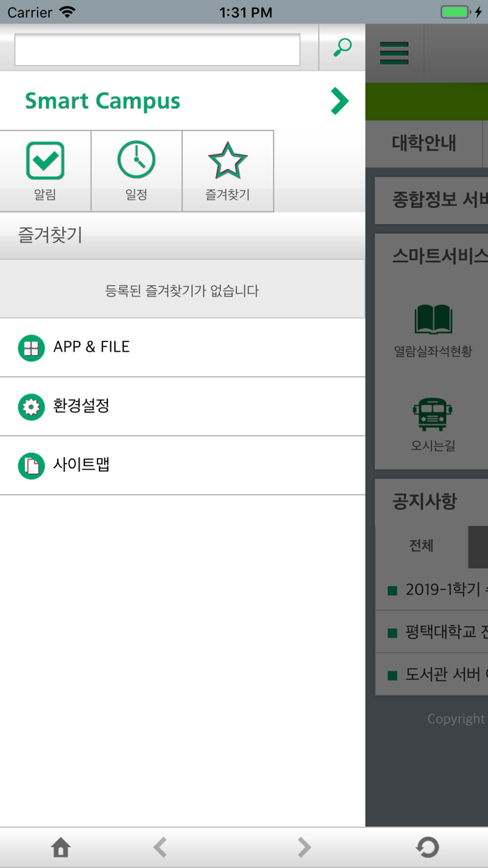Open the hamburger menu
Image resolution: width=488 pixels, height=868 pixels.
pyautogui.click(x=394, y=52)
